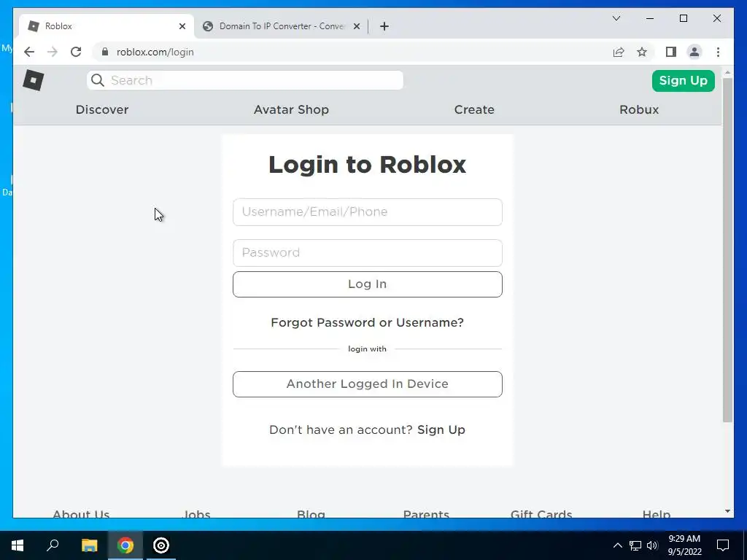Screen dimensions: 747x560
Task: Close the Roblox tab
Action: pyautogui.click(x=182, y=26)
